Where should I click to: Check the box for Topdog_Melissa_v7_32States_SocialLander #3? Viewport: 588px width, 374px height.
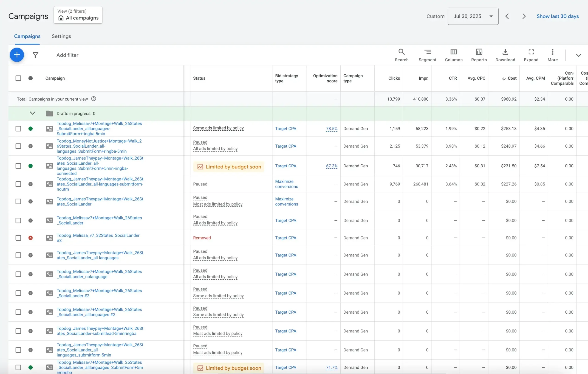pyautogui.click(x=18, y=238)
